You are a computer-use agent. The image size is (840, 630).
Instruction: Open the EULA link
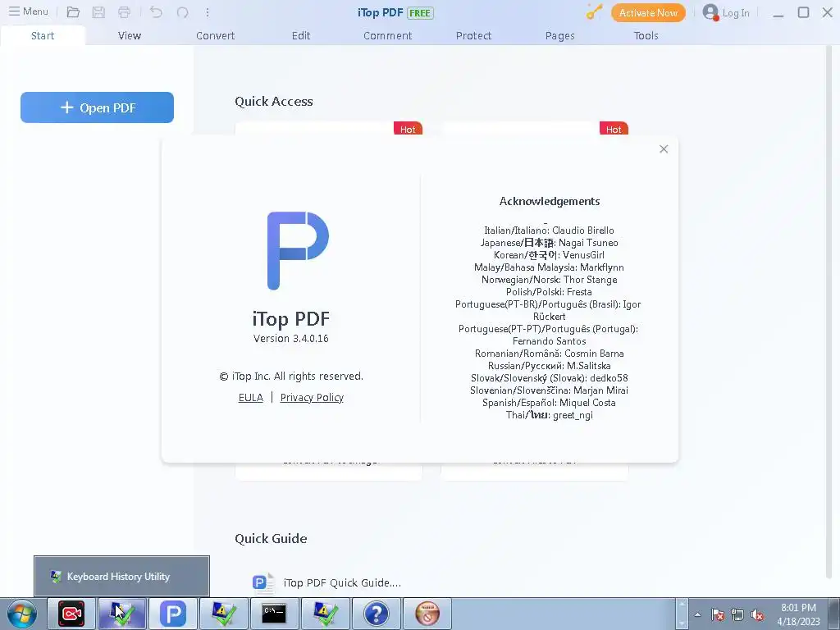251,398
